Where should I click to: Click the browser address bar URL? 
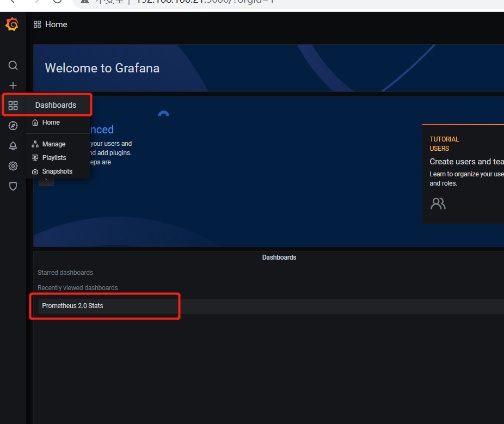click(205, 1)
